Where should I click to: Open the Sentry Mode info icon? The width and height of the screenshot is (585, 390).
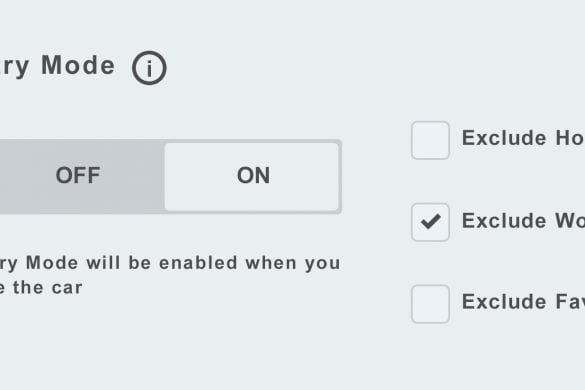(149, 68)
